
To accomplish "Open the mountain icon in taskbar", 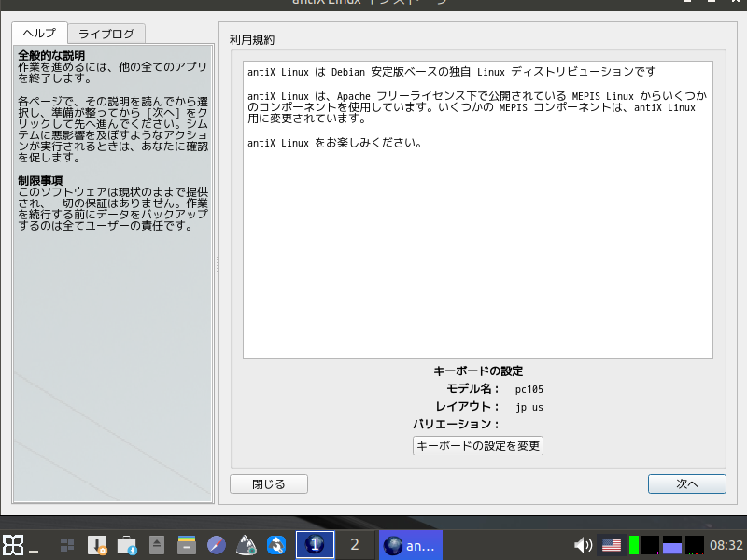I will pos(247,545).
